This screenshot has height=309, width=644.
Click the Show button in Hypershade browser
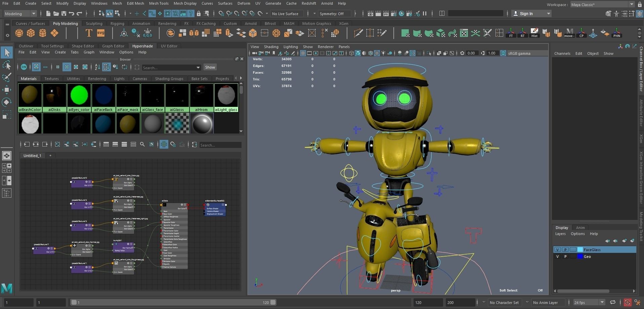coord(210,67)
